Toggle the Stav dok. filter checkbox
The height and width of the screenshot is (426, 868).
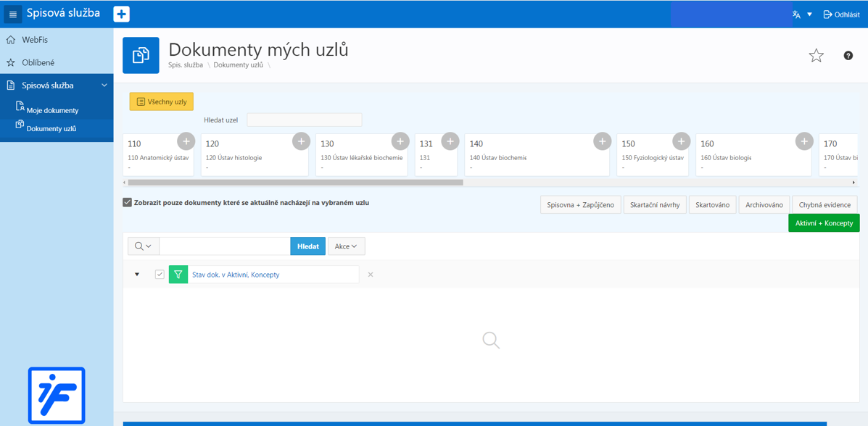(160, 274)
